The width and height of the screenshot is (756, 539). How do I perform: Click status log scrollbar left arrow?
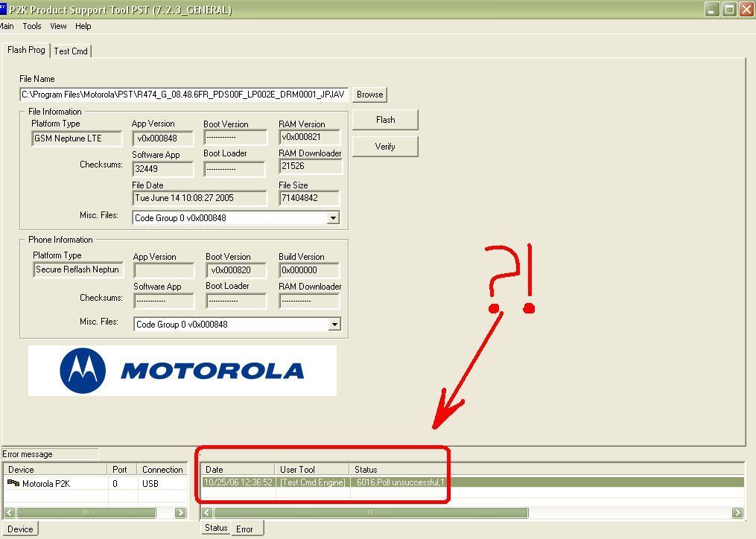pos(207,512)
